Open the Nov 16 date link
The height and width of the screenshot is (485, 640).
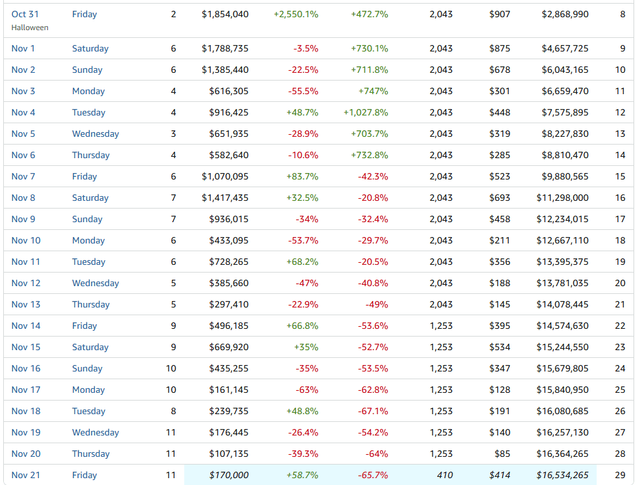26,368
